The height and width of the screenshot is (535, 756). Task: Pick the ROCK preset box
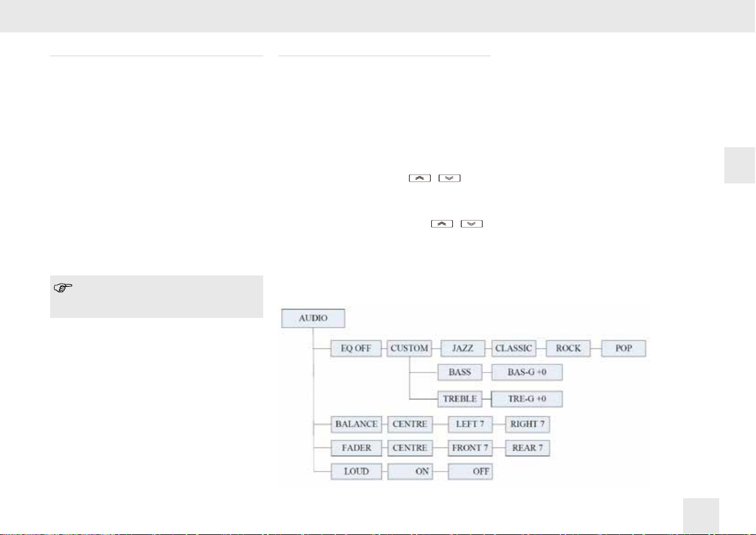pyautogui.click(x=568, y=348)
